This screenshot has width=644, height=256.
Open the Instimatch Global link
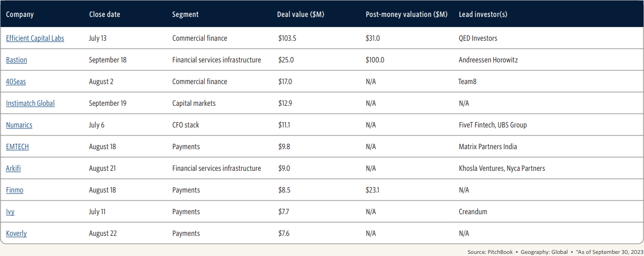pyautogui.click(x=30, y=104)
